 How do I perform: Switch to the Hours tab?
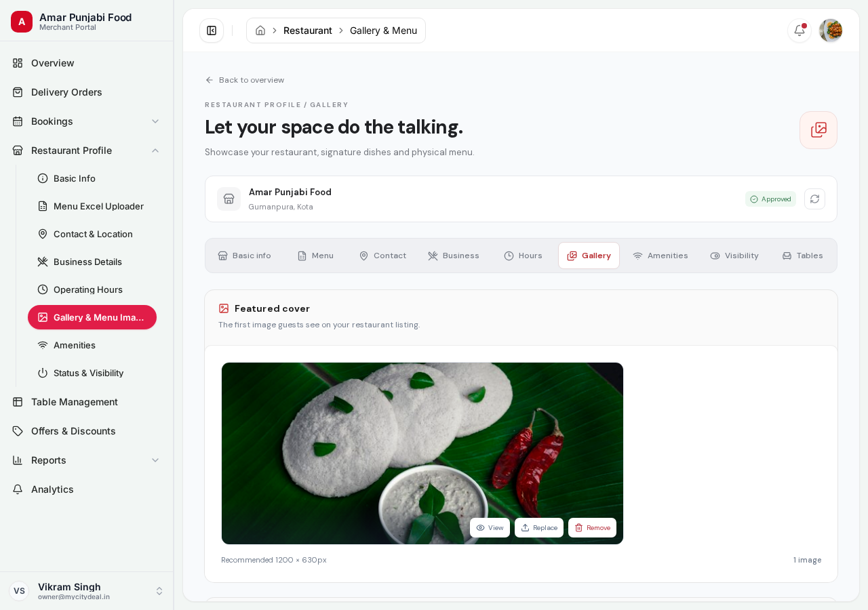click(x=523, y=256)
